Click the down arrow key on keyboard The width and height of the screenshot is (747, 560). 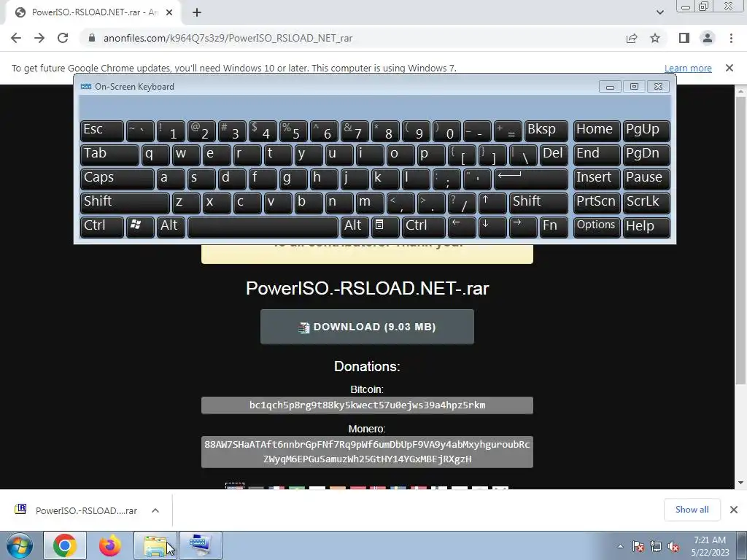(x=492, y=227)
